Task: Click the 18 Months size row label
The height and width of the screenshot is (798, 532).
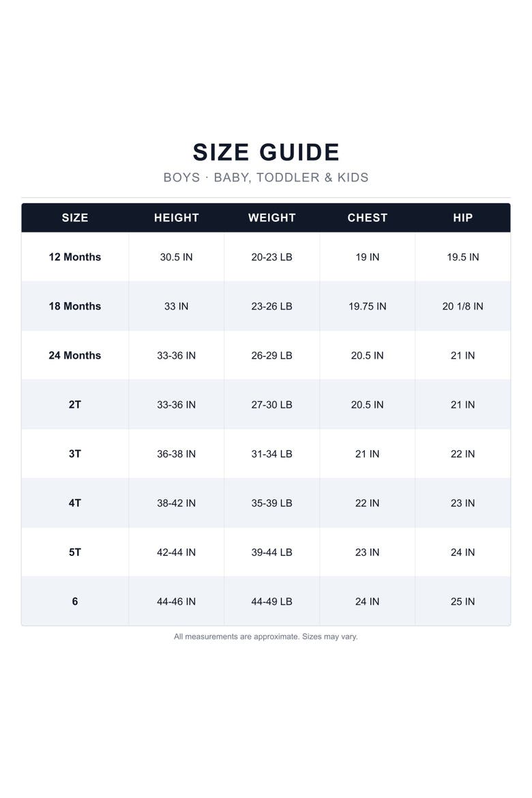Action: coord(75,306)
